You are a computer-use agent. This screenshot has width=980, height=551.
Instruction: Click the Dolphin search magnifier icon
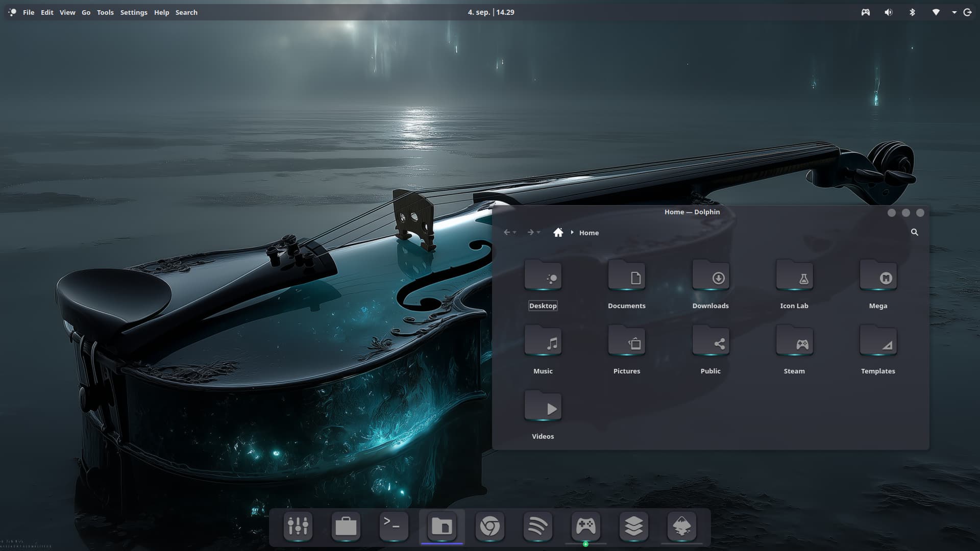coord(915,232)
